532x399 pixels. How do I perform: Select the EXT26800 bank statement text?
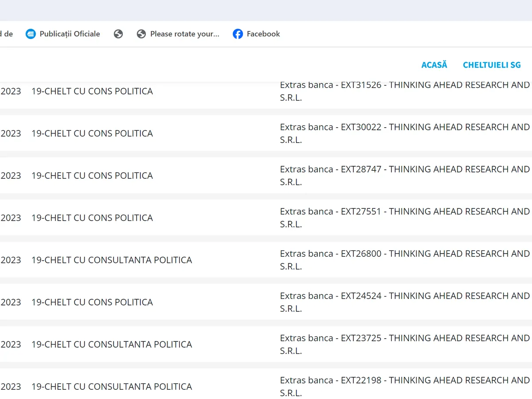tap(404, 259)
